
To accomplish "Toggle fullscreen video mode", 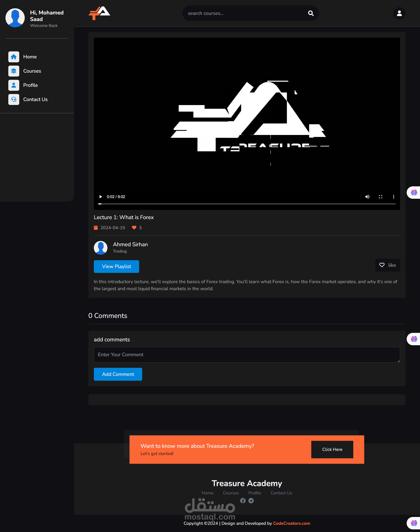I will coord(380,197).
